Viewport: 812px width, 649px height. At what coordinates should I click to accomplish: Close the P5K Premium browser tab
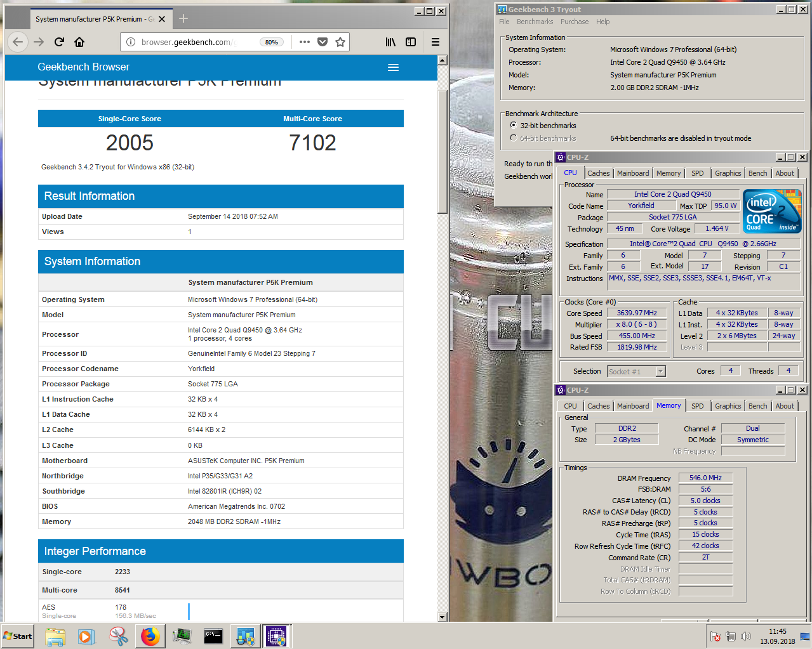click(162, 19)
